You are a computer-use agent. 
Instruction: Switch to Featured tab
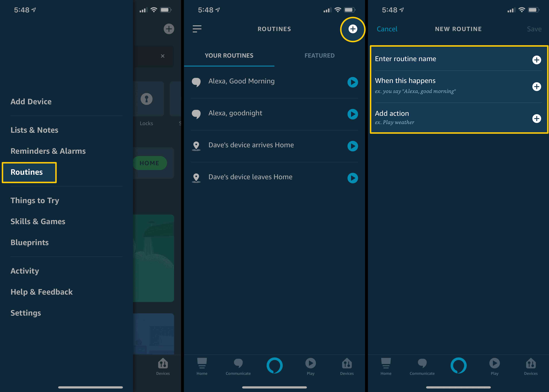(320, 56)
